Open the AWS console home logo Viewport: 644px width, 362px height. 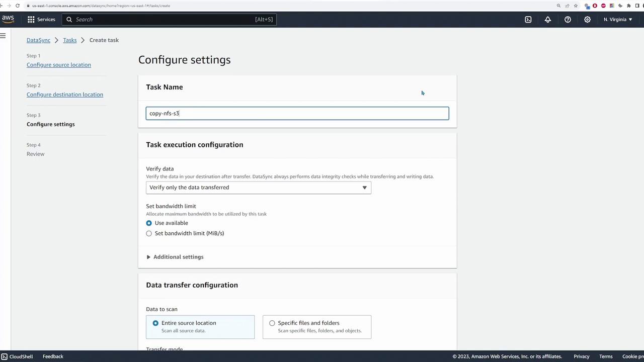coord(8,19)
